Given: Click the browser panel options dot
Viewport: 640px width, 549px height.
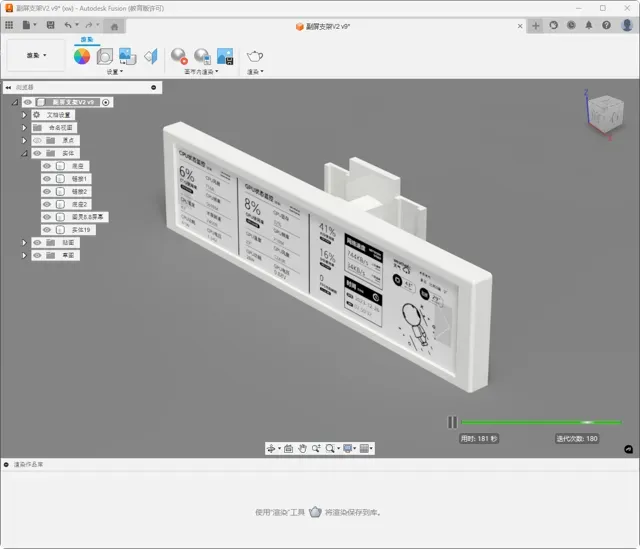Looking at the screenshot, I should point(153,87).
